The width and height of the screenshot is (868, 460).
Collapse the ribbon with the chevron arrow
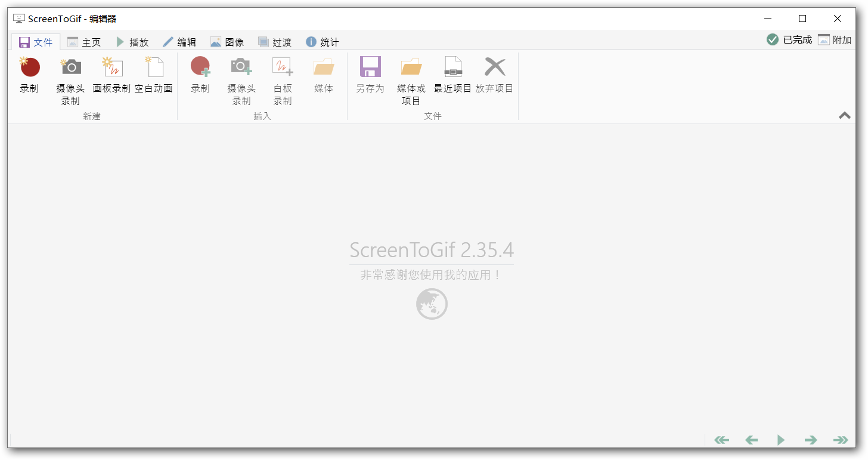[845, 116]
